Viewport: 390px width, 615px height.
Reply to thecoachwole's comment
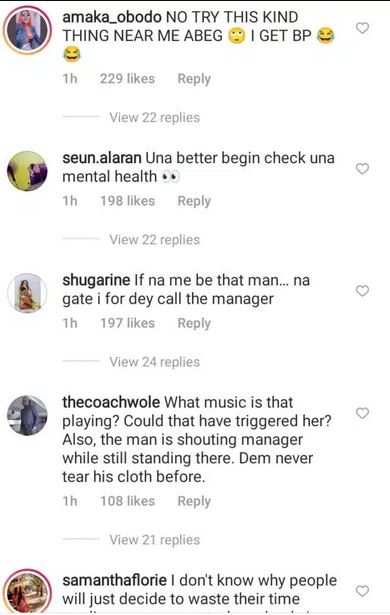click(x=194, y=501)
